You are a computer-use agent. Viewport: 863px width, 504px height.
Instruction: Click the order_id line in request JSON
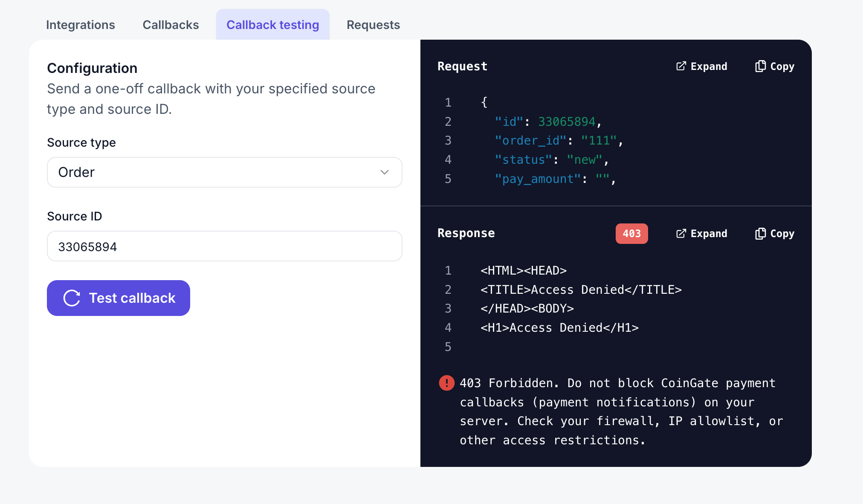tap(558, 141)
